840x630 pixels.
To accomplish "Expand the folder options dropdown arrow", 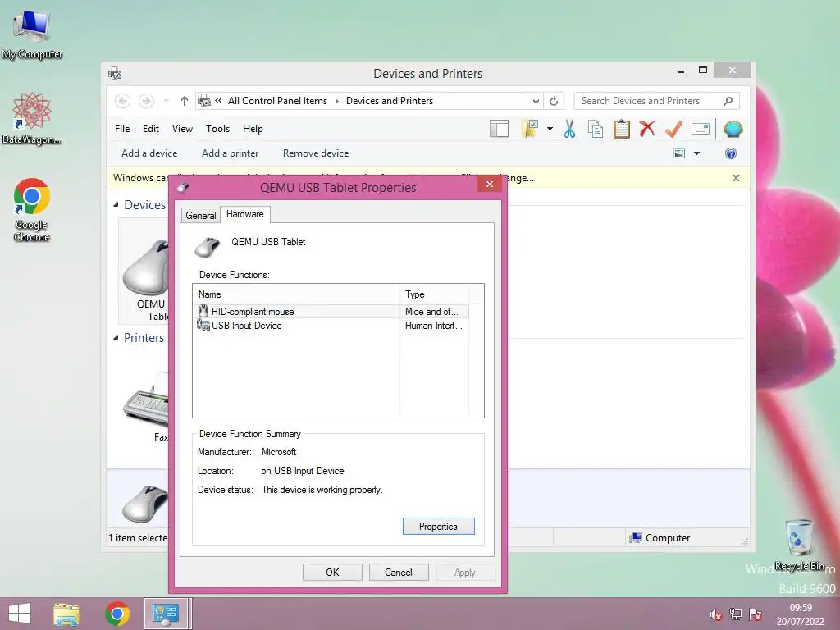I will pos(550,129).
